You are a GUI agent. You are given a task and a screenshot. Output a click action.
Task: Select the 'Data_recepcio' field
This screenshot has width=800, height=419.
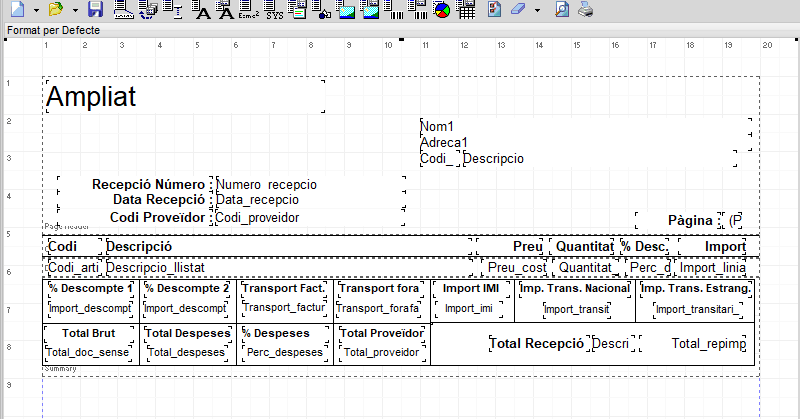(x=310, y=200)
